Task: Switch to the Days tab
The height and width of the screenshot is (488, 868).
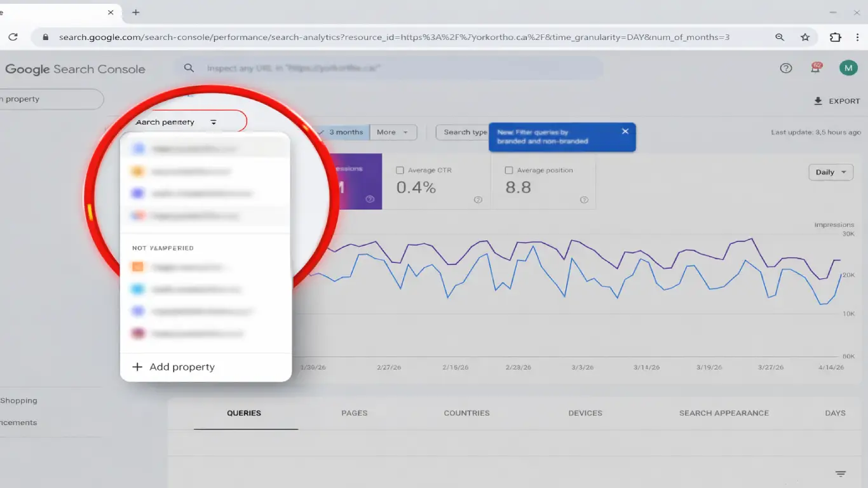Action: pos(835,413)
